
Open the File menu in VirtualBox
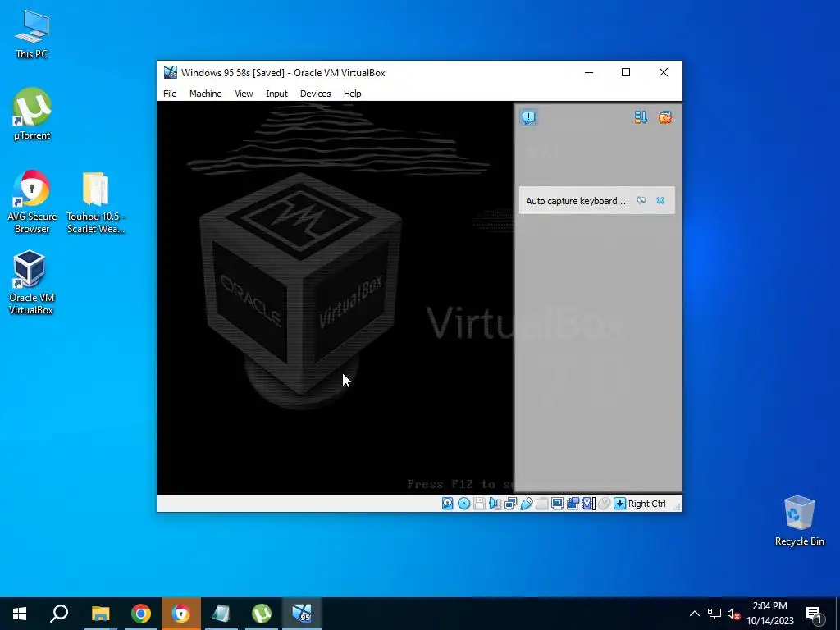170,94
